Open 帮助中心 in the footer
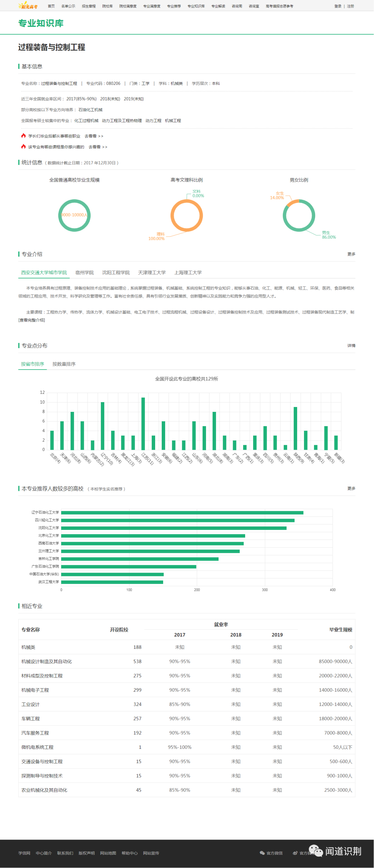 [130, 853]
